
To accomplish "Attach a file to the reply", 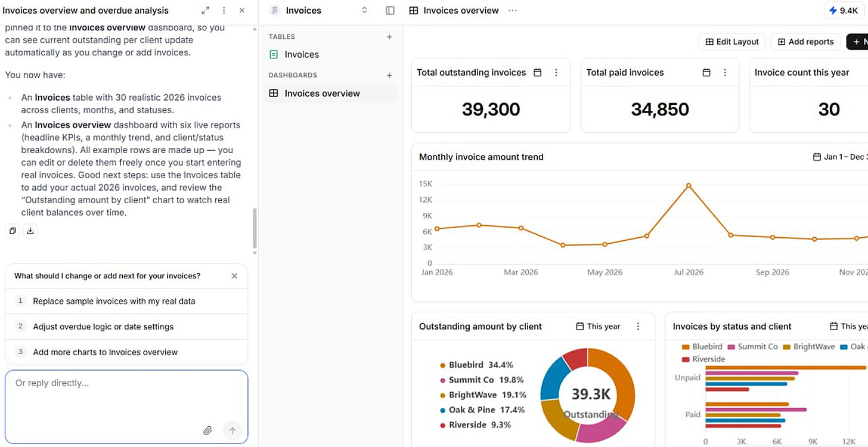I will (207, 430).
